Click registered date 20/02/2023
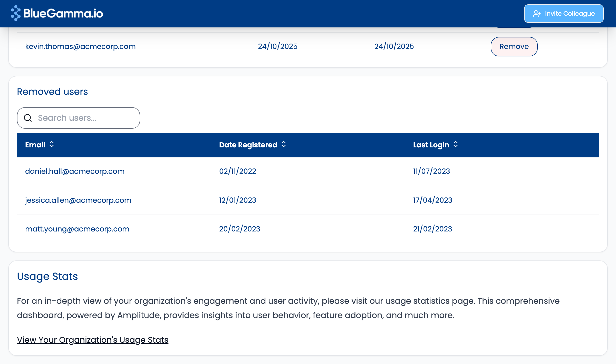This screenshot has height=364, width=616. [240, 229]
